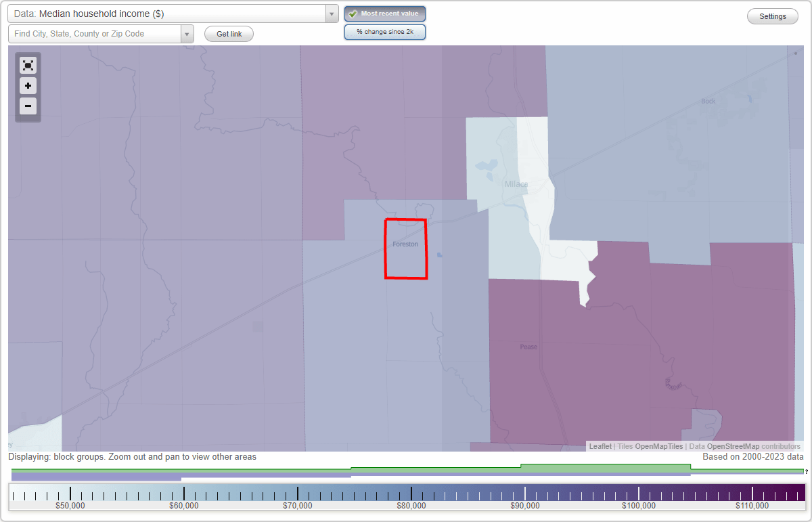Click the green checkmark on Most recent value
Viewport: 812px width, 522px height.
tap(353, 14)
